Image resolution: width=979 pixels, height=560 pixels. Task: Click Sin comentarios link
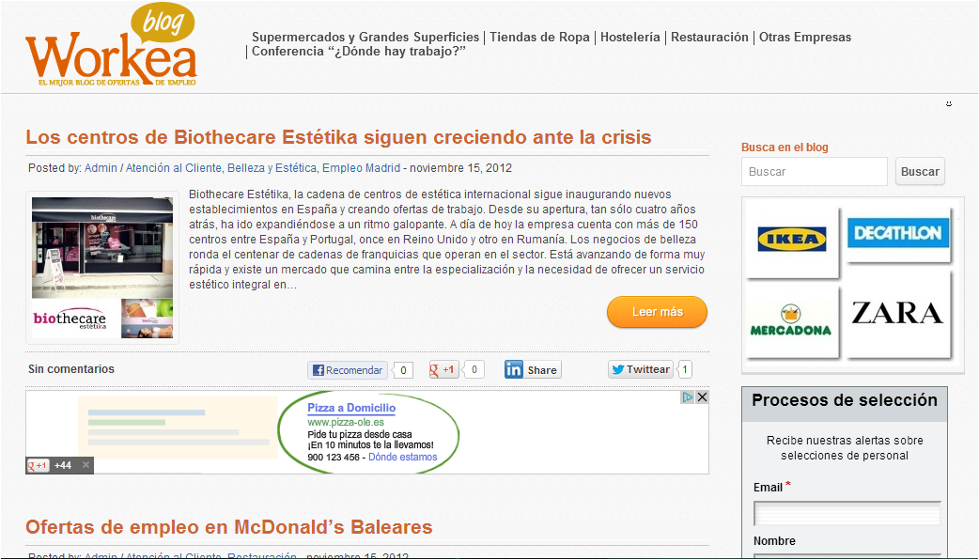click(71, 369)
